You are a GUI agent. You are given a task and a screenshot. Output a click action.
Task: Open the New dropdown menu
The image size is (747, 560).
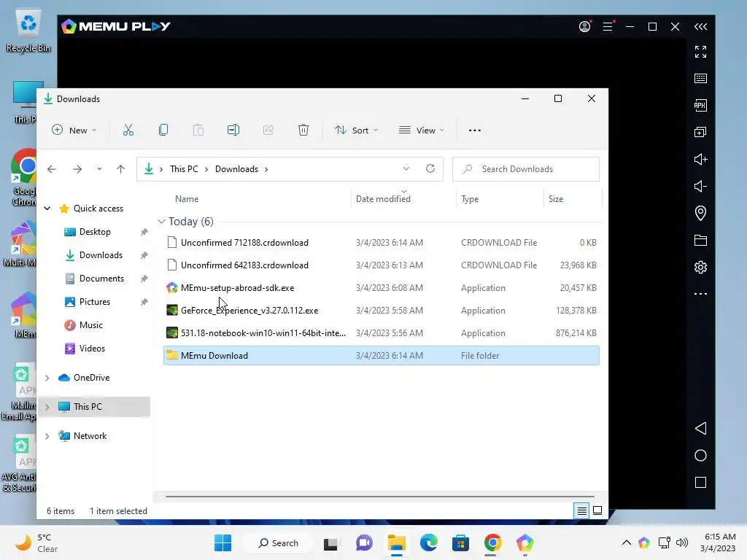74,130
